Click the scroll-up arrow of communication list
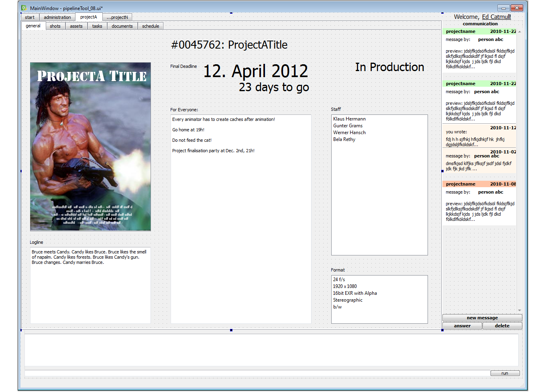Viewport: 546px width, 392px height. tap(520, 31)
